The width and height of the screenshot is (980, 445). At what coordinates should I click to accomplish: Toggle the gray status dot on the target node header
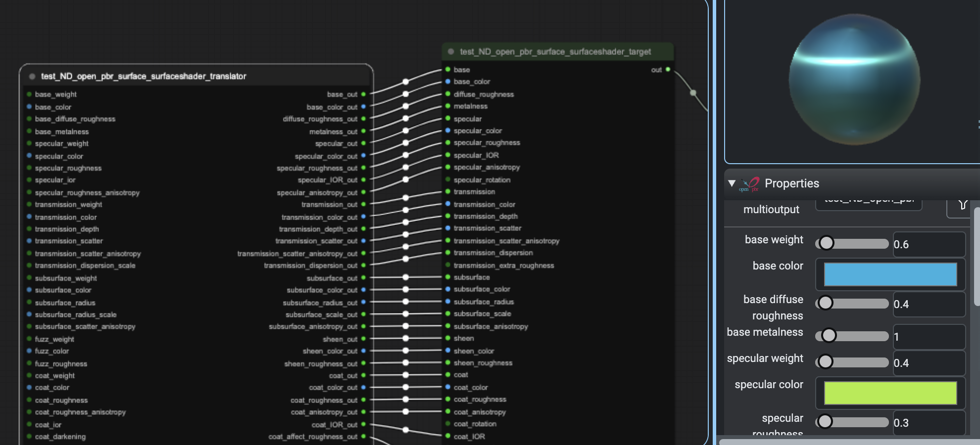(450, 51)
